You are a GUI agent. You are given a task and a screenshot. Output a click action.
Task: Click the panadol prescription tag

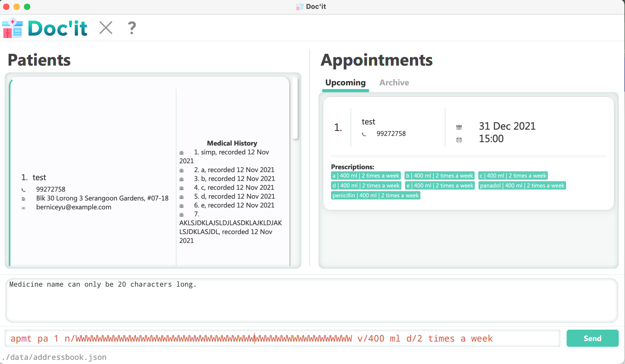pyautogui.click(x=522, y=185)
